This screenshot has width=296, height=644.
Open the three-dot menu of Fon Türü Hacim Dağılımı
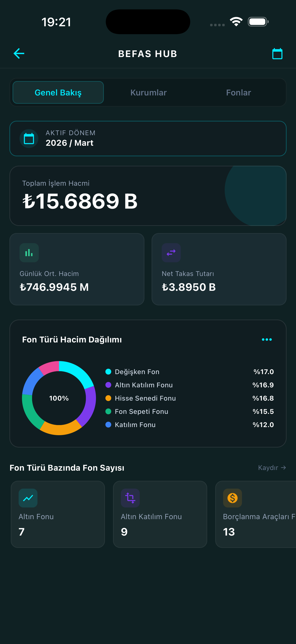click(267, 340)
